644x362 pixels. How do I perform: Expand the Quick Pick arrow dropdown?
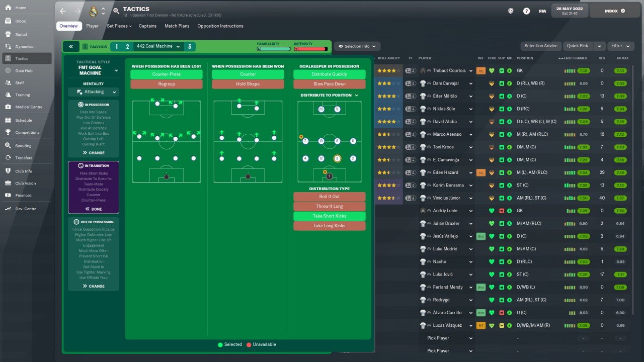pos(599,46)
